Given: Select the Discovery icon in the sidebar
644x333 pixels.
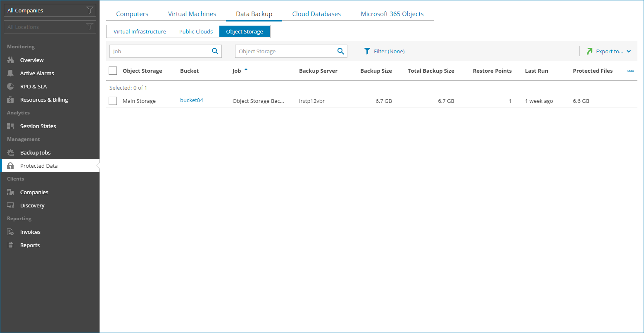Looking at the screenshot, I should pos(11,205).
